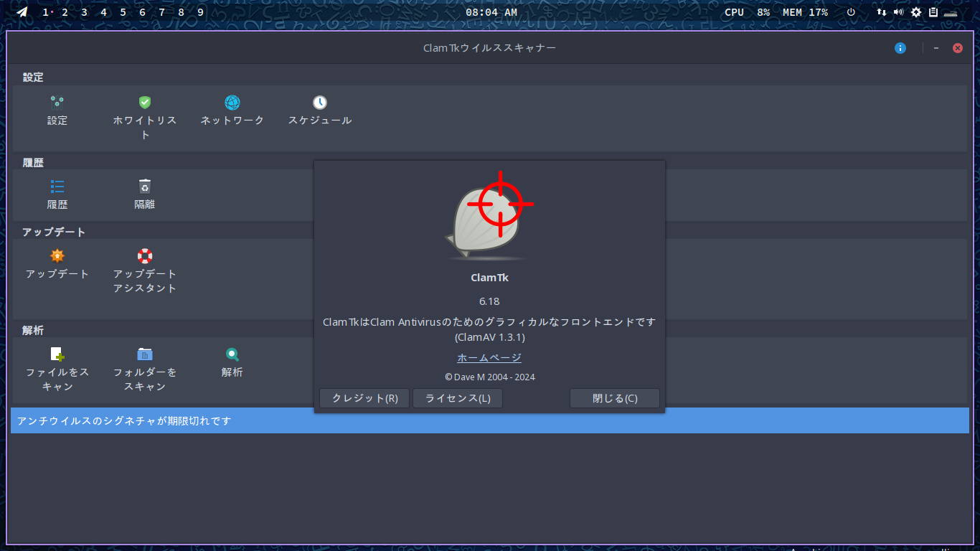Click the アップデート section heading
The height and width of the screenshot is (551, 980).
click(54, 232)
